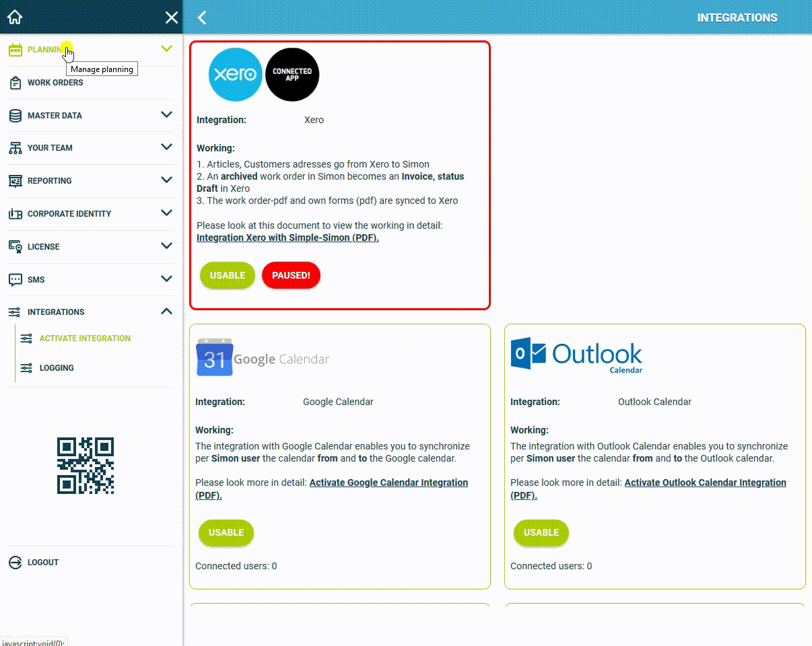Click the Master Data database icon
Image resolution: width=812 pixels, height=646 pixels.
[x=15, y=116]
